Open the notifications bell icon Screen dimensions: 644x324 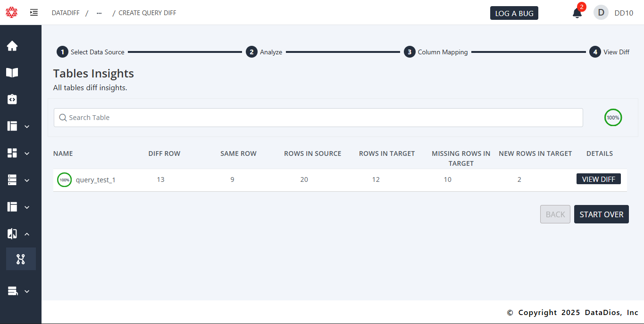[577, 13]
